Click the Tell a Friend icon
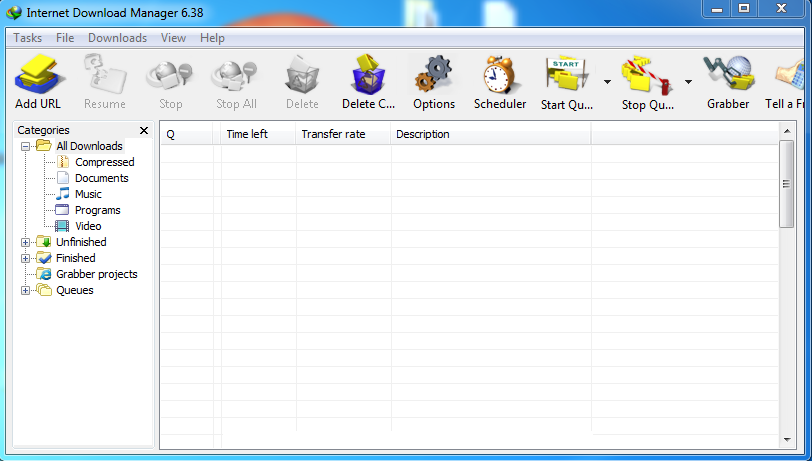812x461 pixels. point(792,75)
